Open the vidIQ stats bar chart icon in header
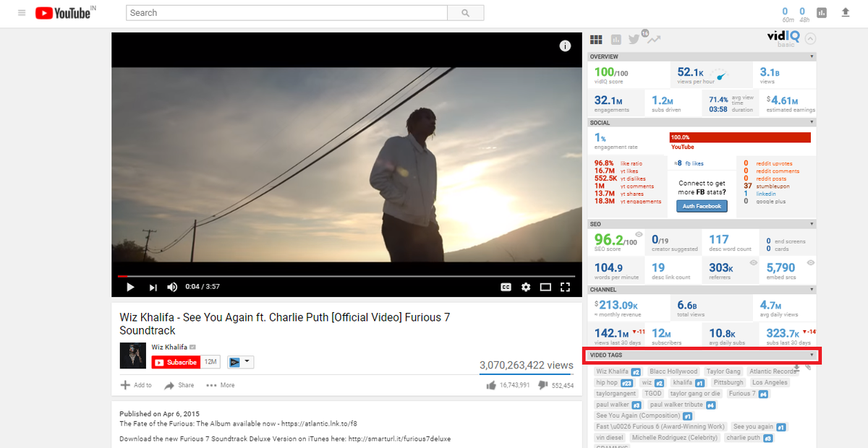This screenshot has height=448, width=868. 822,12
